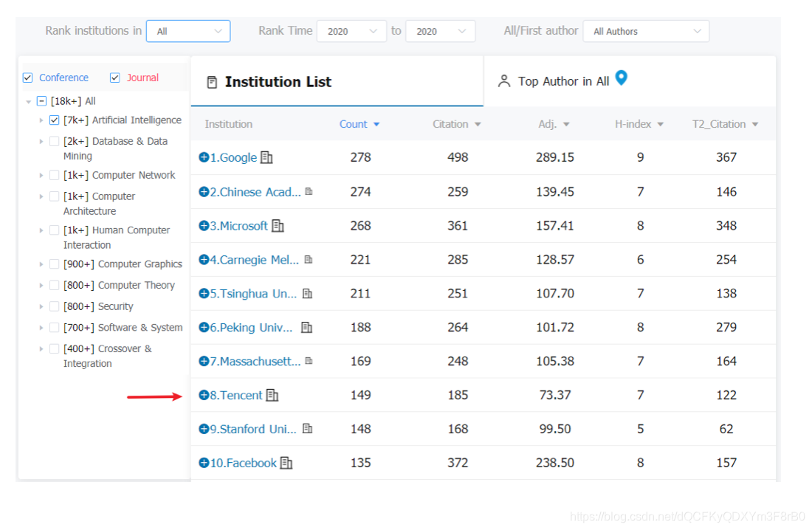Open the 3.Microsoft institution link
The width and height of the screenshot is (812, 530).
click(238, 226)
